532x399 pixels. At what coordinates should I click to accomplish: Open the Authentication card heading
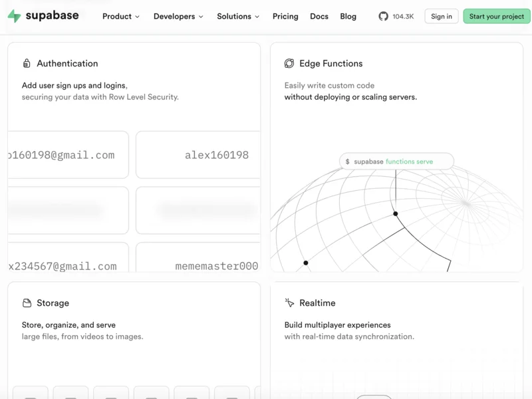click(68, 63)
